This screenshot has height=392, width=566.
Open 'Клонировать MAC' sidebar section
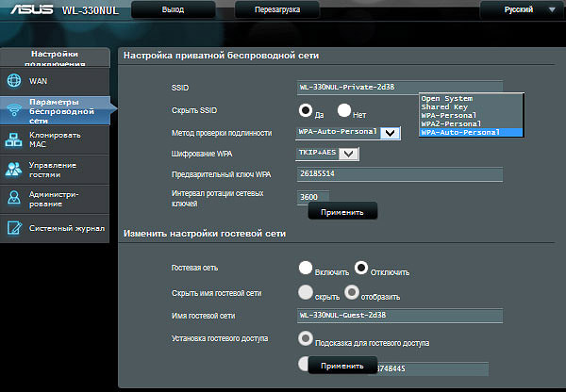tap(55, 139)
